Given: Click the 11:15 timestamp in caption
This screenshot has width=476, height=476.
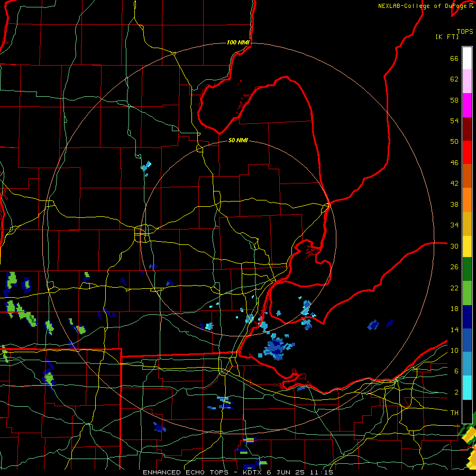Looking at the screenshot, I should tap(322, 472).
